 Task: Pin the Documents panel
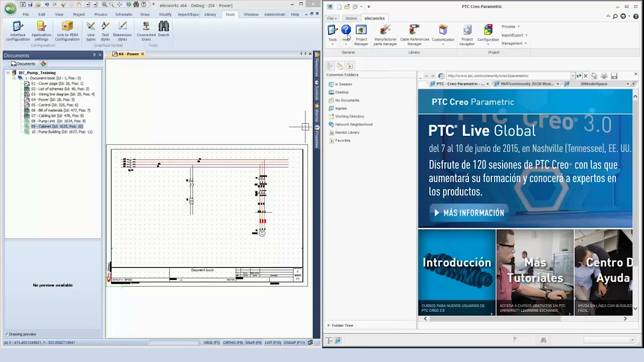(x=94, y=55)
